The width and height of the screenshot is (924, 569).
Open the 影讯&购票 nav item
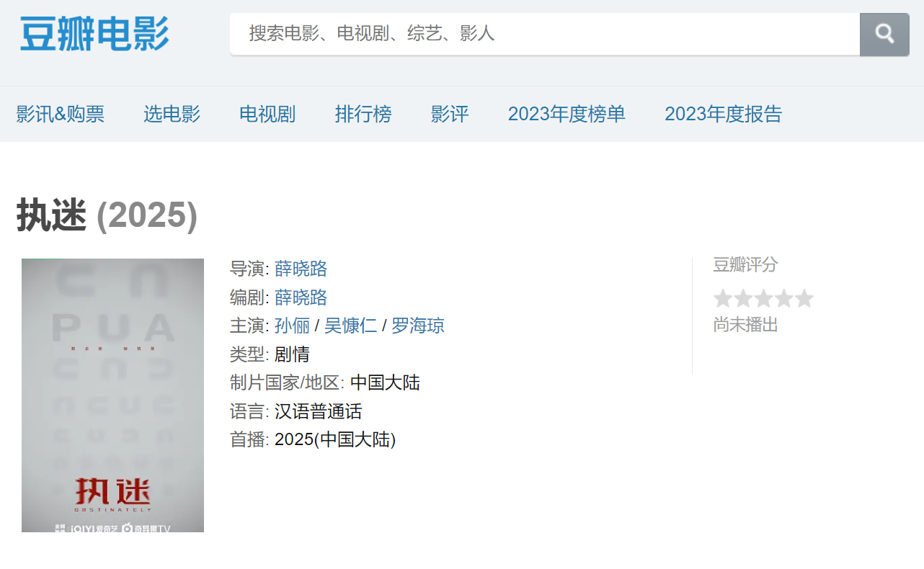coord(61,114)
